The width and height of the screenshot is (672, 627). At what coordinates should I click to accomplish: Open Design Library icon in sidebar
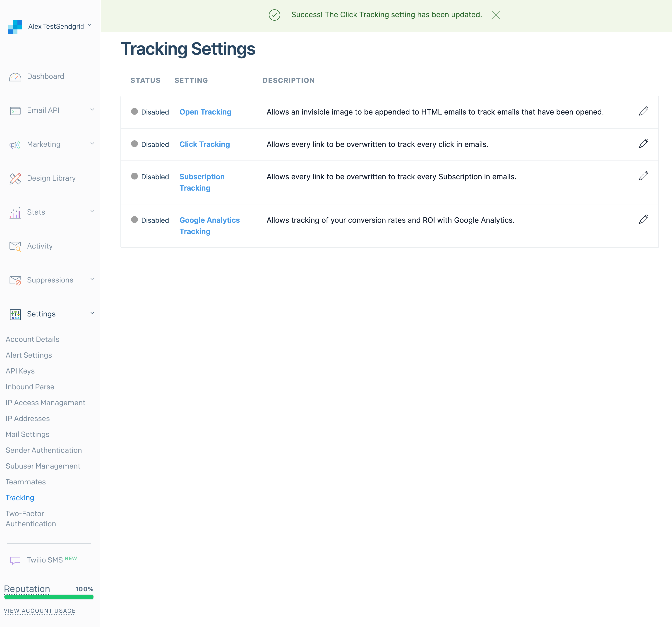pos(15,178)
